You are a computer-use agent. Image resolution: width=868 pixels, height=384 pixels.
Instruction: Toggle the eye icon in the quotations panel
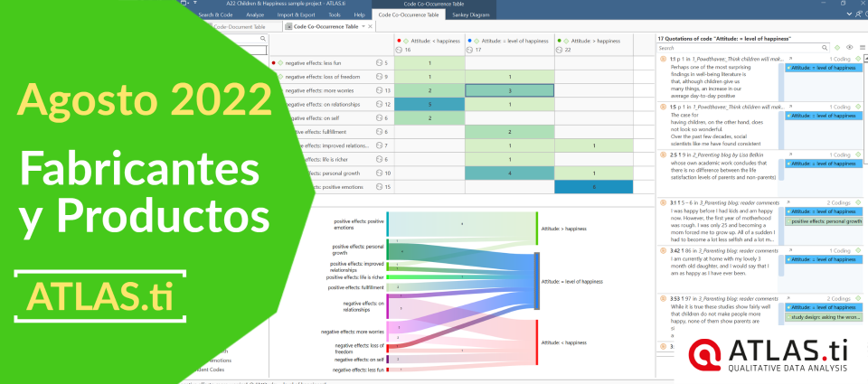pyautogui.click(x=849, y=48)
